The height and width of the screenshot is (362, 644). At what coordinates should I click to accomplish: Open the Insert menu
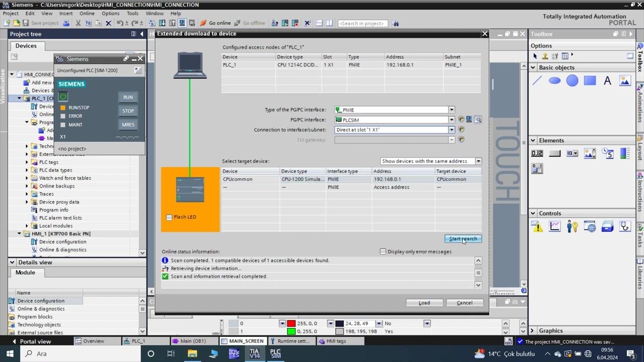[66, 14]
